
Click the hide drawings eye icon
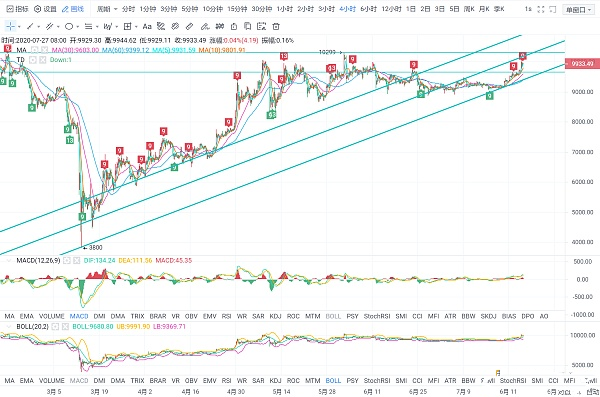(175, 26)
